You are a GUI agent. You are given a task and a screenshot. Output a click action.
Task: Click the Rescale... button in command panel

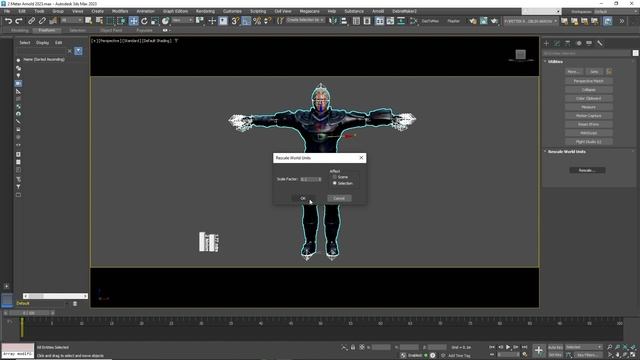(x=587, y=170)
